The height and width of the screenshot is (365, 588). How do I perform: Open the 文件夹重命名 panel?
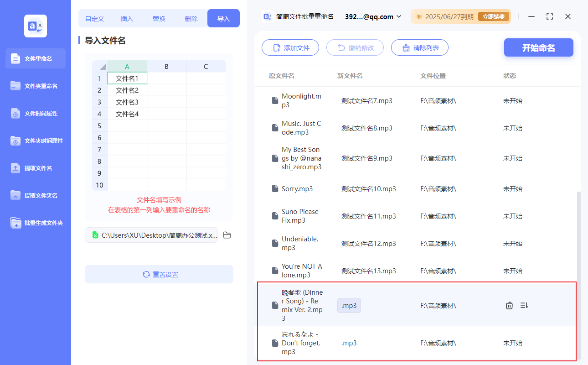point(35,86)
